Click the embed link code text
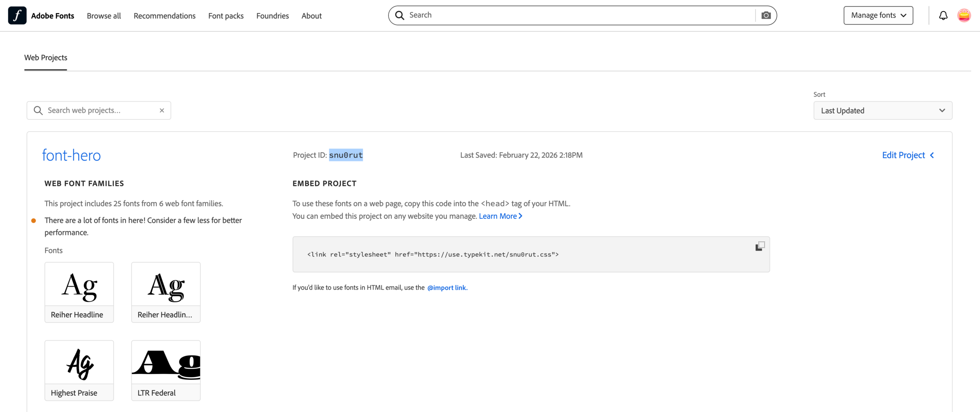The image size is (980, 412). [433, 254]
